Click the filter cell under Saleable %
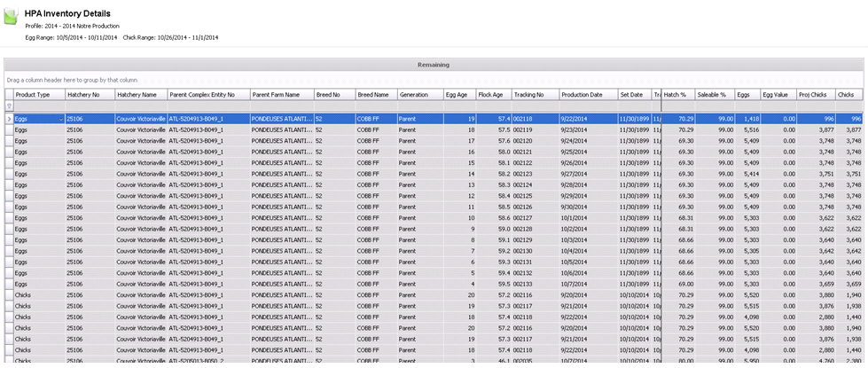The image size is (868, 368). (716, 106)
